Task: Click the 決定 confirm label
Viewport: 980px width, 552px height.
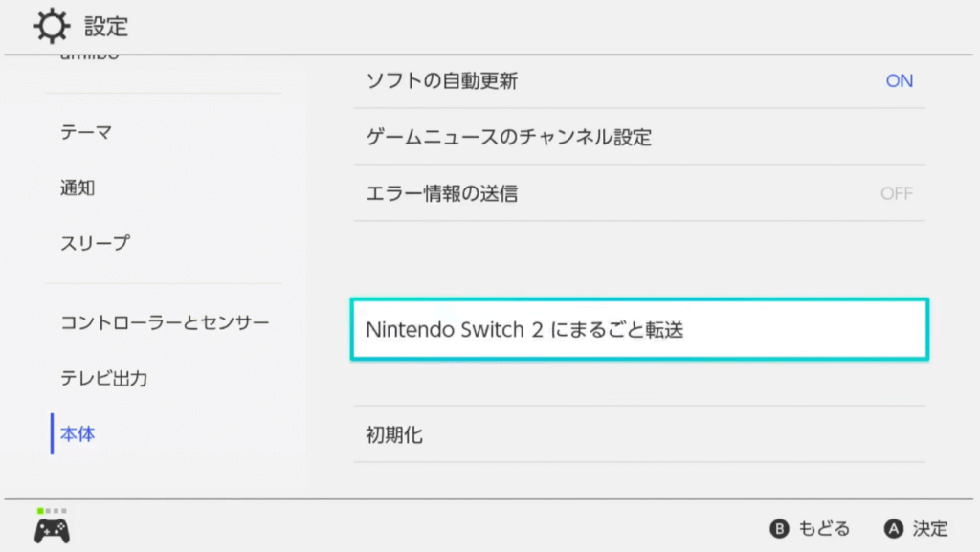Action: click(x=930, y=529)
